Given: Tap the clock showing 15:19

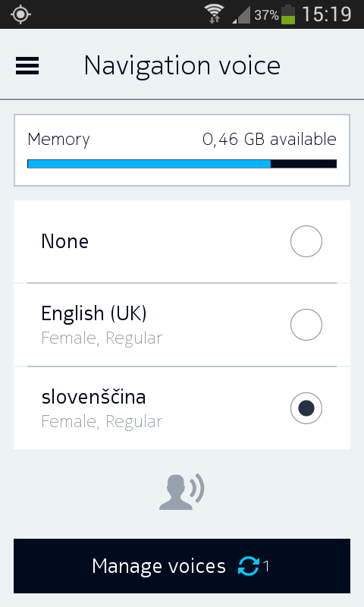Looking at the screenshot, I should pos(327,14).
